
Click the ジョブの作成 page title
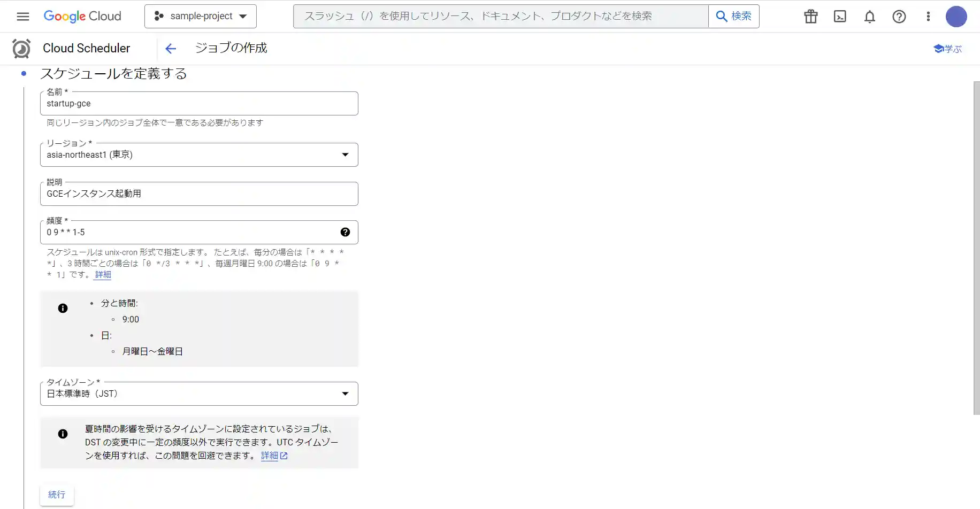pyautogui.click(x=231, y=48)
